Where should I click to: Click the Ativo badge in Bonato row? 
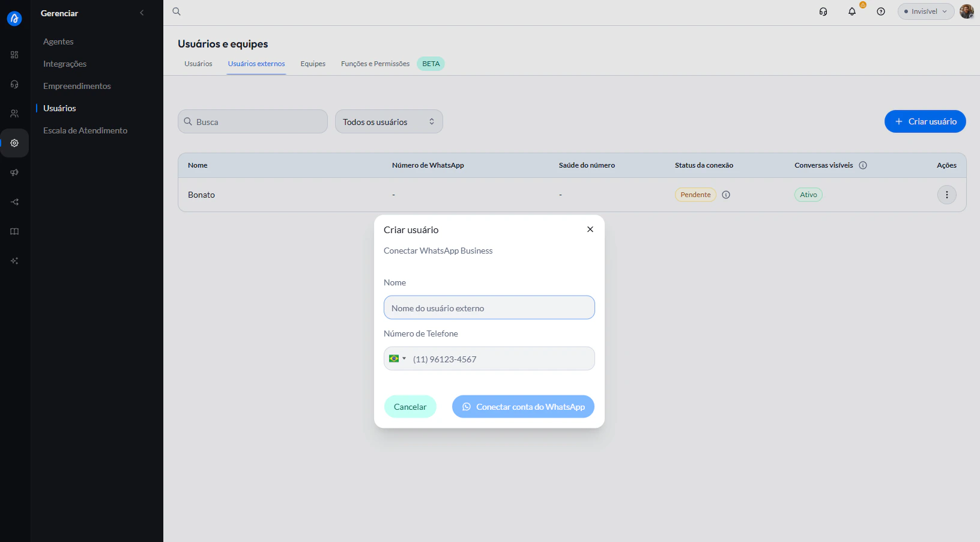(x=808, y=195)
